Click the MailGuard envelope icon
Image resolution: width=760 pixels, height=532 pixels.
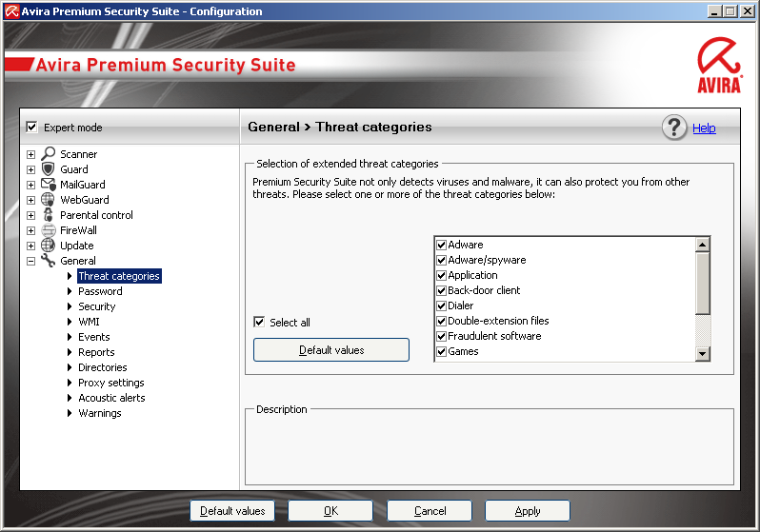[48, 184]
